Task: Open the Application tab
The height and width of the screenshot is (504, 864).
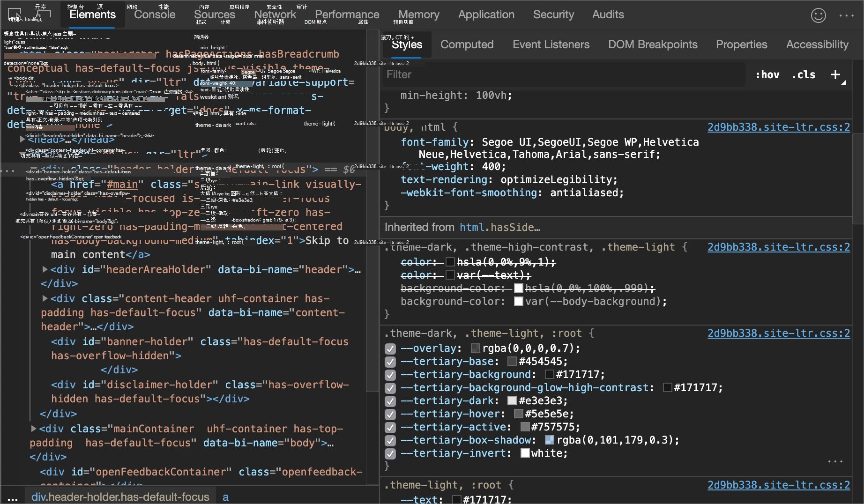Action: point(486,15)
